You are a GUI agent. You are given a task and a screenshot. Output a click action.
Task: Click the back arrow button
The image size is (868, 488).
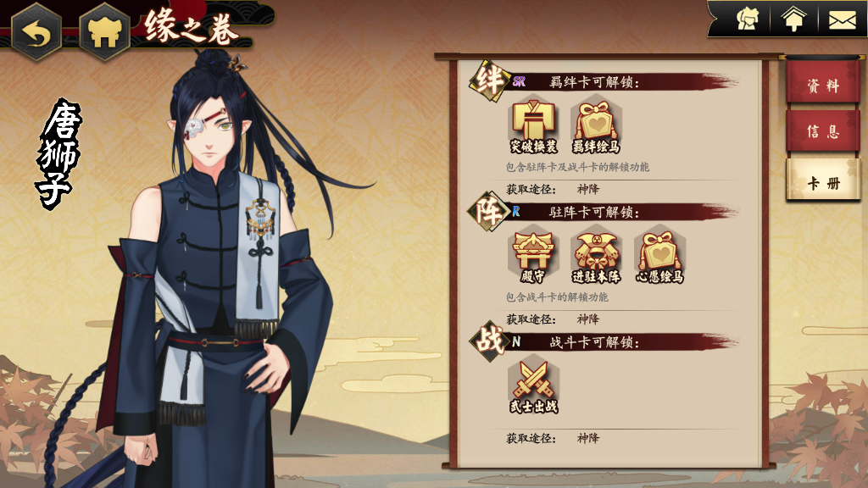point(36,32)
